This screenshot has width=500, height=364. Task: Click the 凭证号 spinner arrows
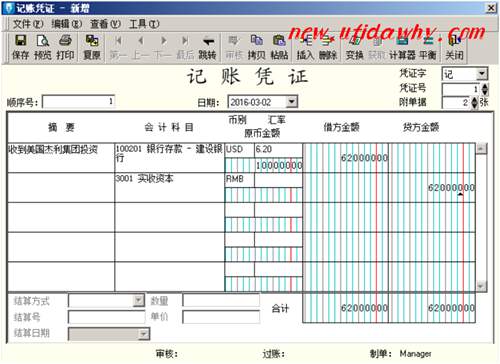click(485, 89)
